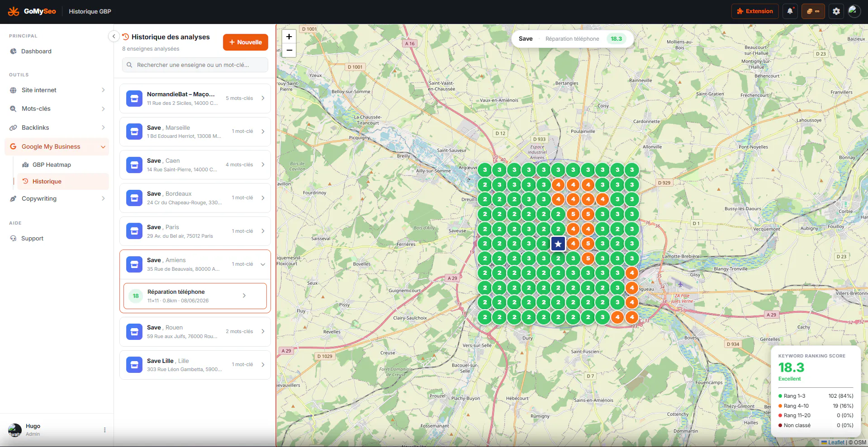Expand the Save Rouen analysis entry
The width and height of the screenshot is (868, 447).
point(263,332)
